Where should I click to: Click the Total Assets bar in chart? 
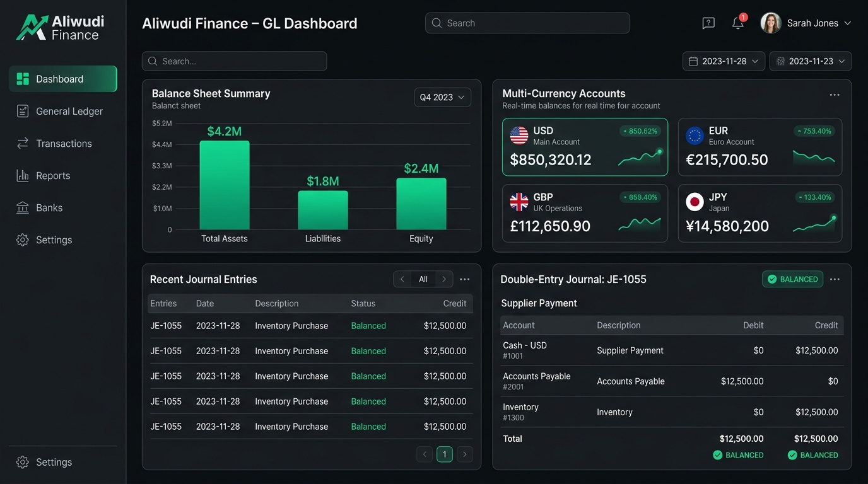[225, 185]
